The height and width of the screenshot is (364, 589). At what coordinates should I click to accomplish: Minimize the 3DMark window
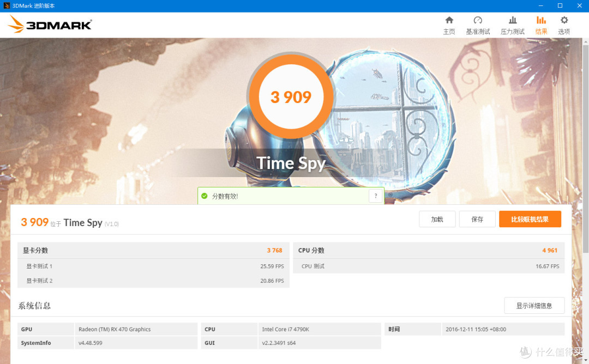541,5
